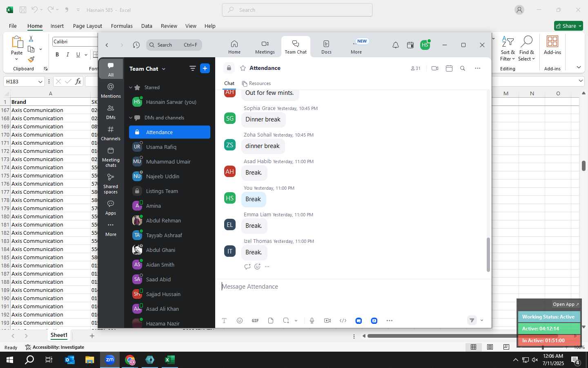This screenshot has height=368, width=588.
Task: Collapse the DMs and channels section
Action: (x=131, y=118)
